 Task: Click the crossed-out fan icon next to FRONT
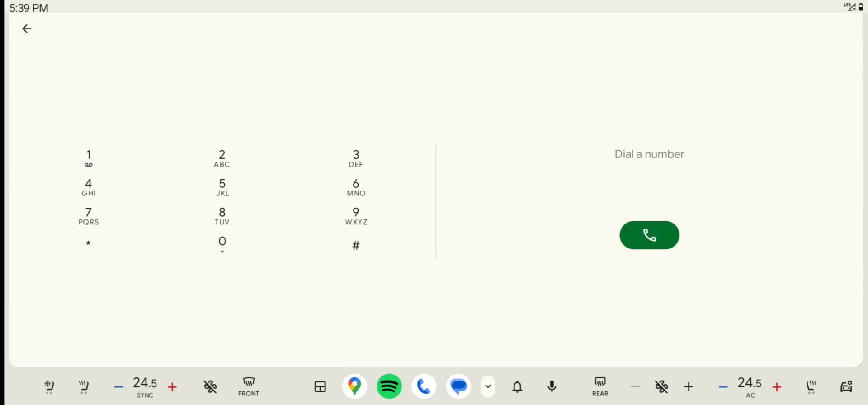[210, 386]
